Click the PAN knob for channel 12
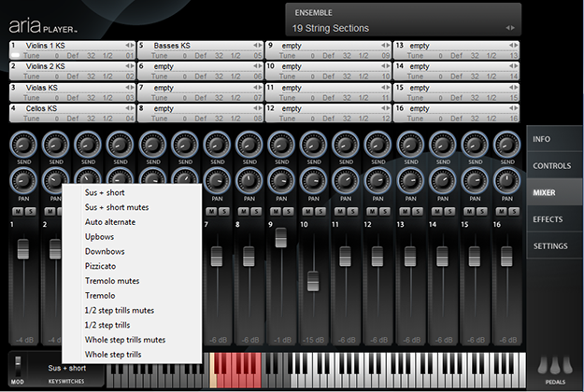Screen dimensions: 584x392 [377, 181]
